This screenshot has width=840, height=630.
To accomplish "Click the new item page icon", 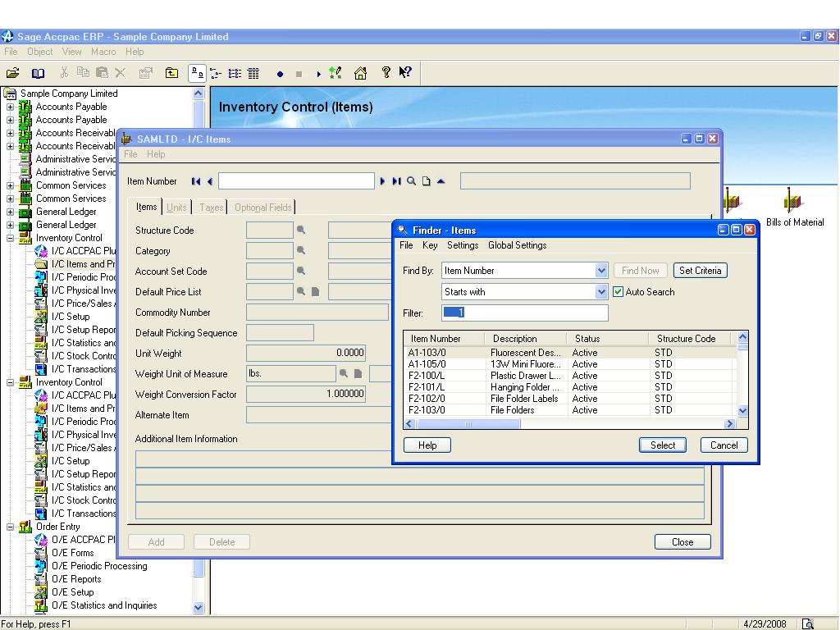I will coord(426,181).
